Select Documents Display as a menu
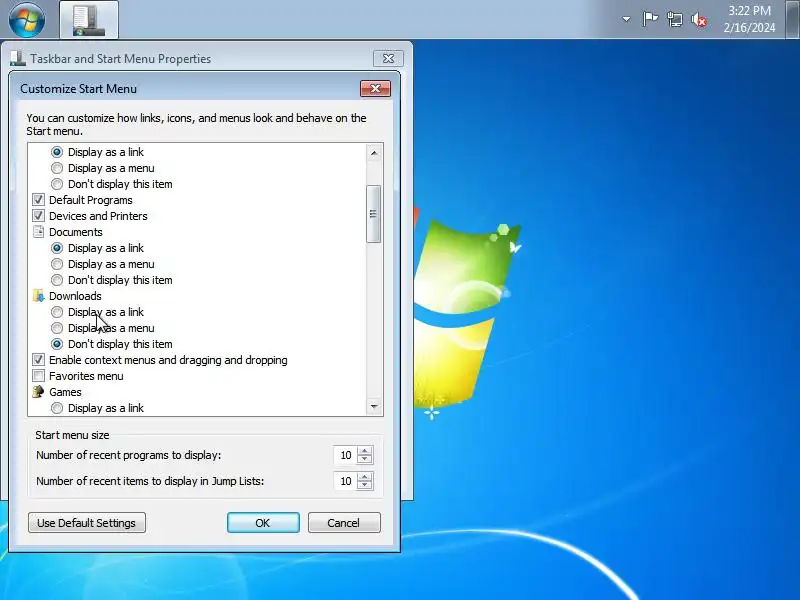The height and width of the screenshot is (600, 800). 57,264
